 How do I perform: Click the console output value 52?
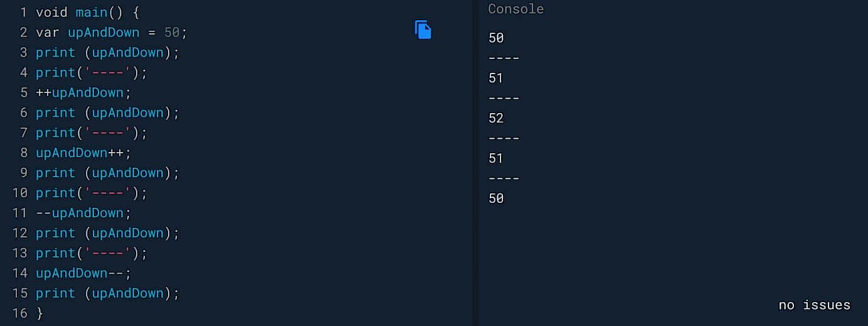(x=496, y=118)
